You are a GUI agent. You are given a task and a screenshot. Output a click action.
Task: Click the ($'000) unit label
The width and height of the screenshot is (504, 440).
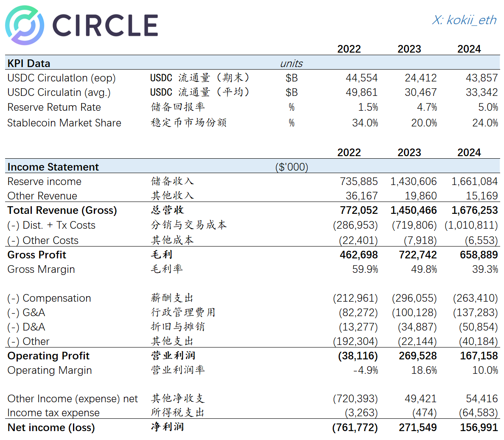coord(291,167)
